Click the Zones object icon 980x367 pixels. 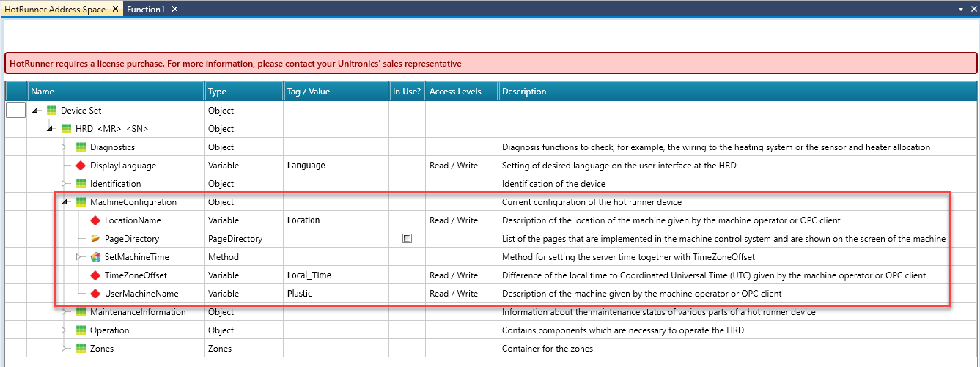pos(81,349)
